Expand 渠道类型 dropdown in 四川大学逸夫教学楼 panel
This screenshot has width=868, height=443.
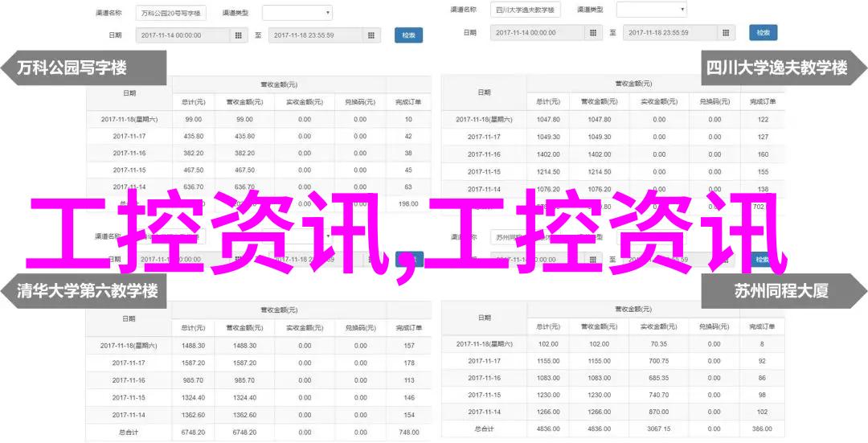pyautogui.click(x=652, y=10)
